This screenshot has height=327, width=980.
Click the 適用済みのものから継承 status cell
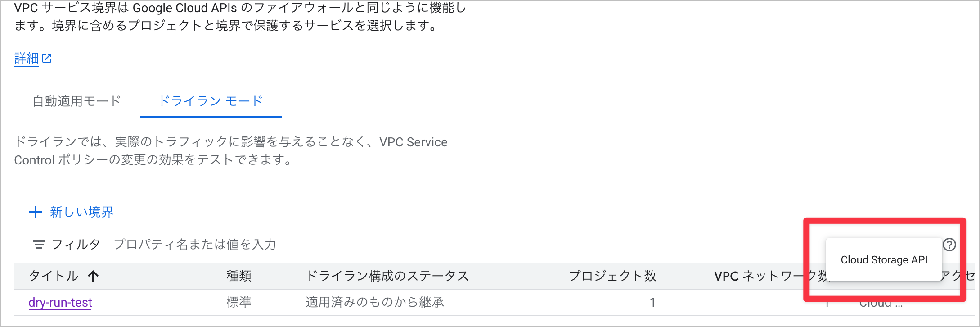coord(374,302)
